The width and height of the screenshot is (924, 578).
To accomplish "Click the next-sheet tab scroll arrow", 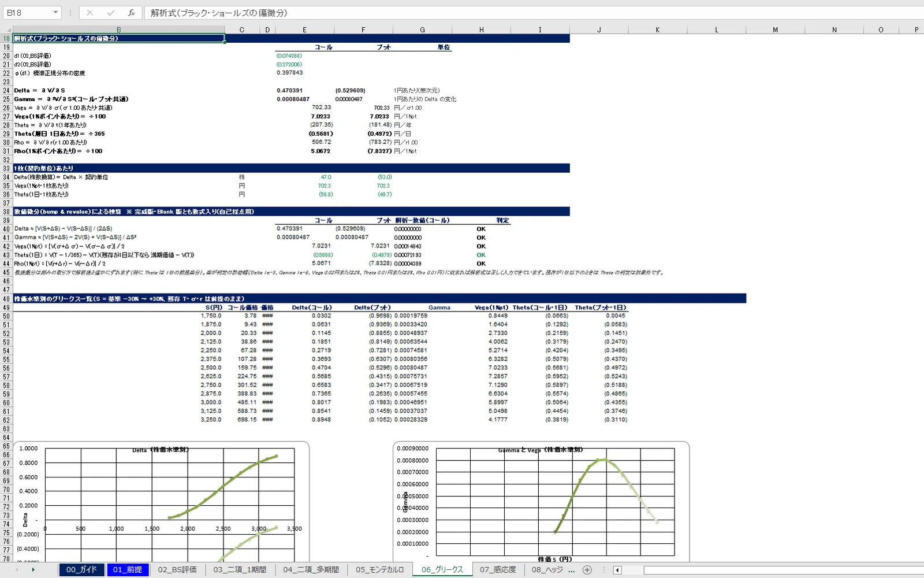I will click(33, 570).
